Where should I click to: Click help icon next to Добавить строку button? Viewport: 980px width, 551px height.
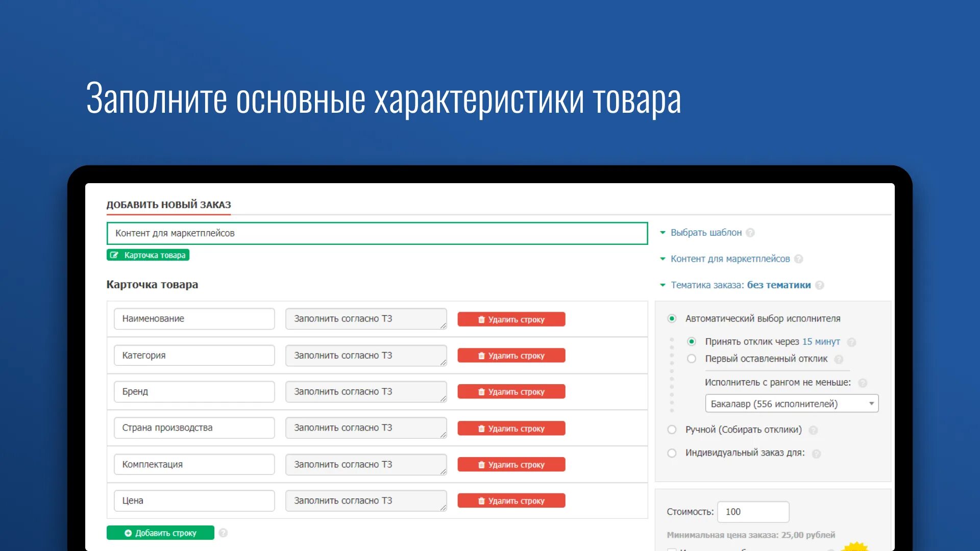click(x=223, y=533)
